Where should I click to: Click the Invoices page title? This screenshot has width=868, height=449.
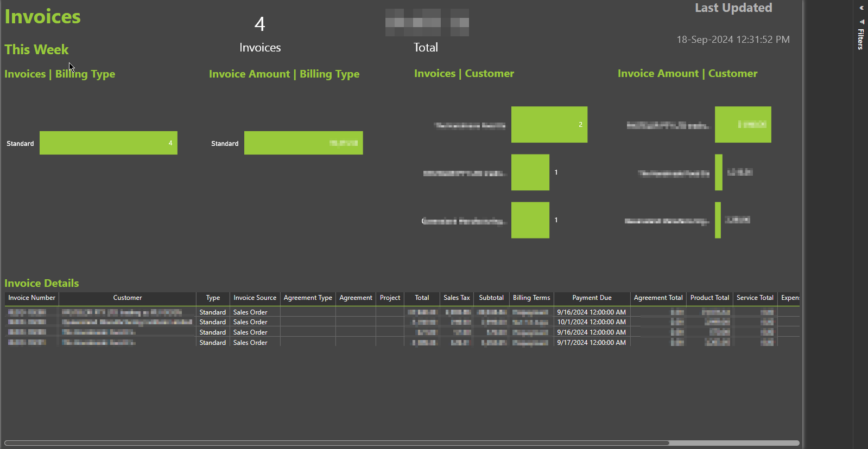coord(42,17)
